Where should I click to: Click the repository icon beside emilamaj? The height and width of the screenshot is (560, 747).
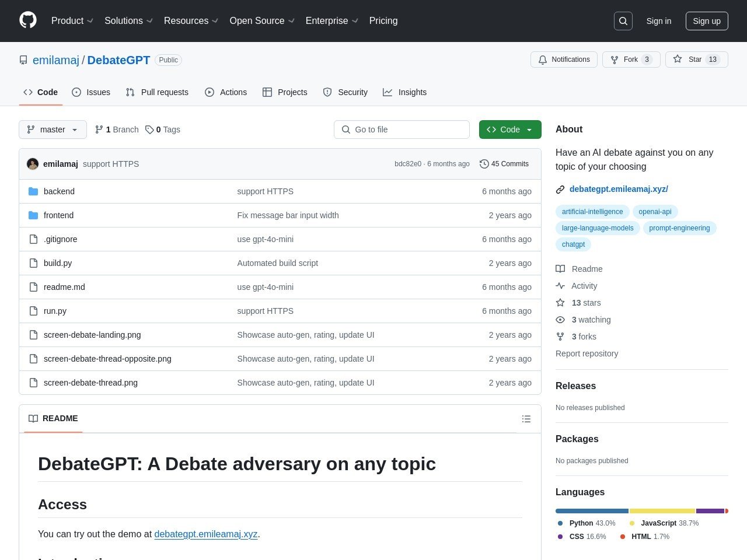[x=23, y=60]
